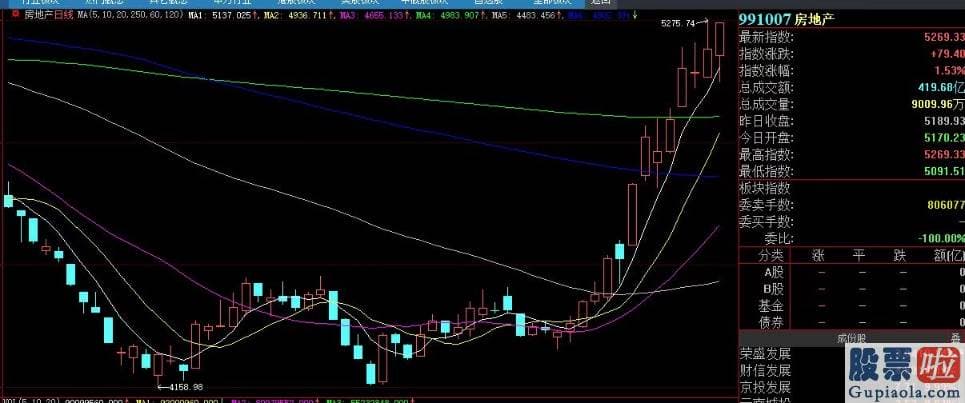965x403 pixels.
Task: Click the 1.53% percentage change value
Action: click(x=950, y=71)
